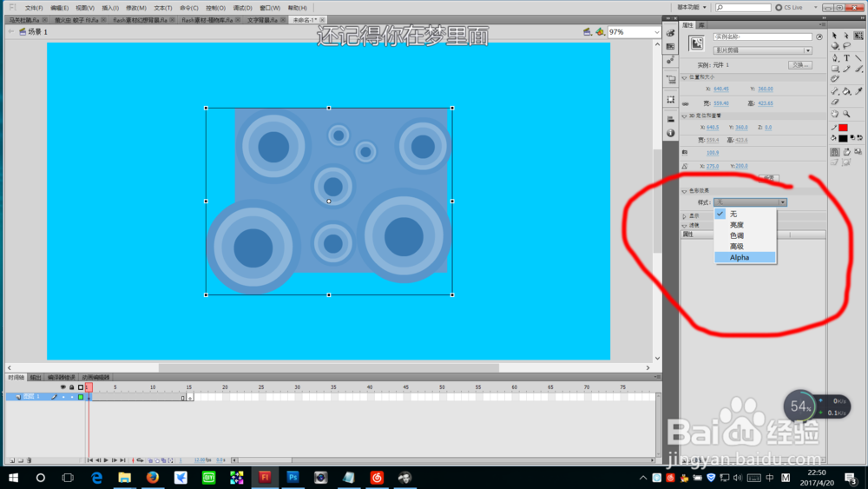Open the movie clip type dropdown
The width and height of the screenshot is (868, 489).
763,50
